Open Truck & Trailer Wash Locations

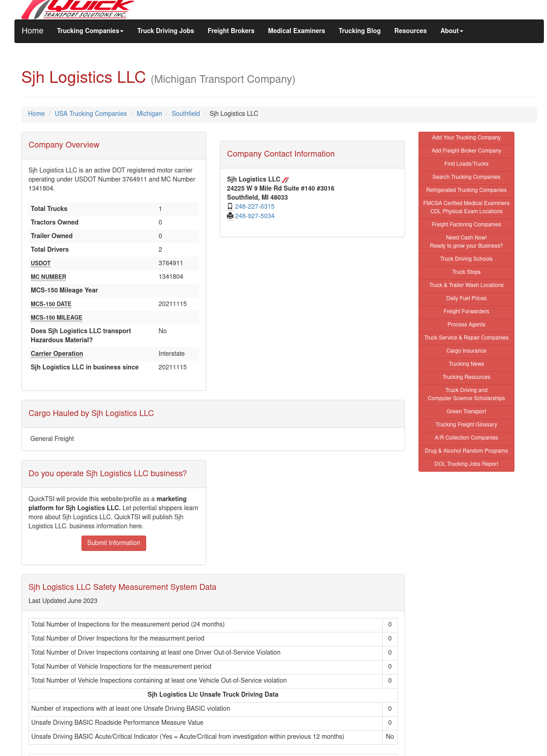[466, 286]
